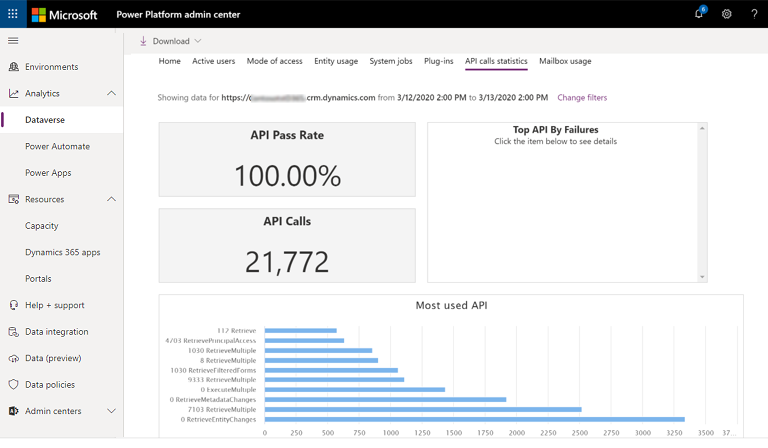
Task: Click the API Pass Rate 100.00% card
Action: 287,160
